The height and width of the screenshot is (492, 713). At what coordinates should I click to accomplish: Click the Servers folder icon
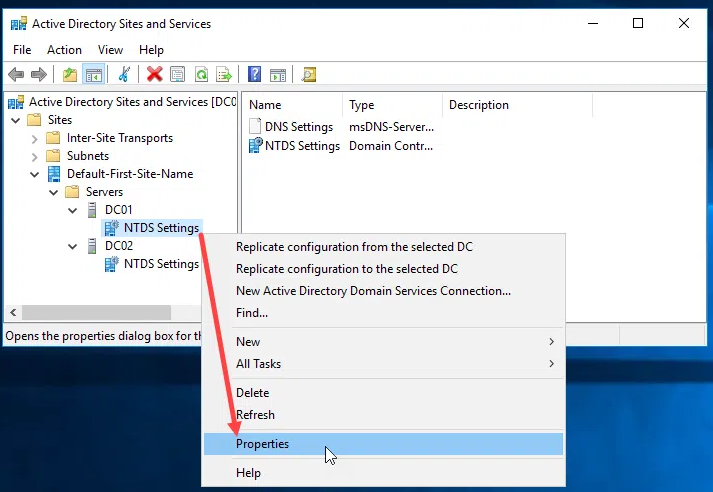tap(72, 192)
